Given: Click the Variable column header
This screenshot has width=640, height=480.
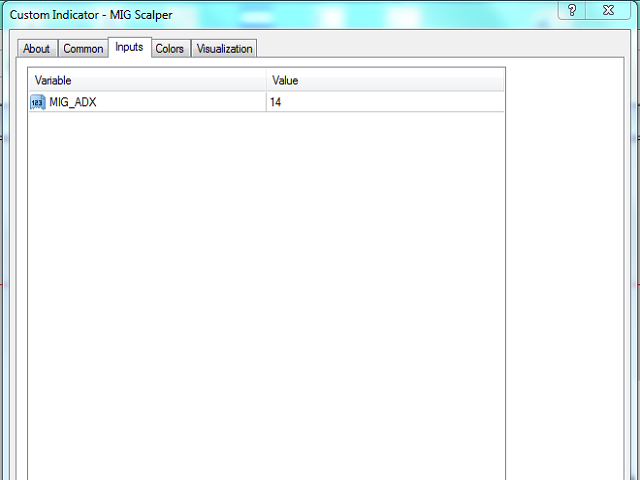Looking at the screenshot, I should click(x=147, y=80).
